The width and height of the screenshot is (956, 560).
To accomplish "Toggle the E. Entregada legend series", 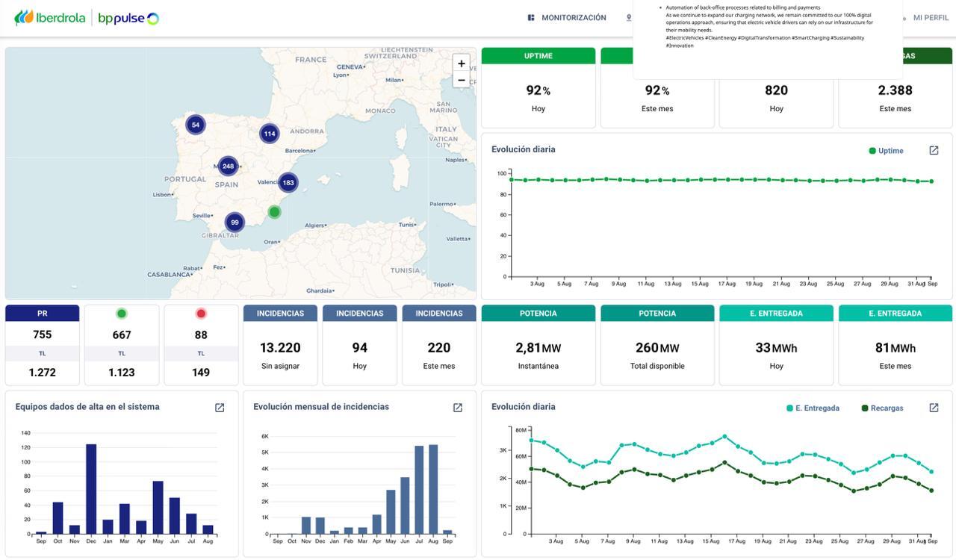I will pyautogui.click(x=813, y=408).
